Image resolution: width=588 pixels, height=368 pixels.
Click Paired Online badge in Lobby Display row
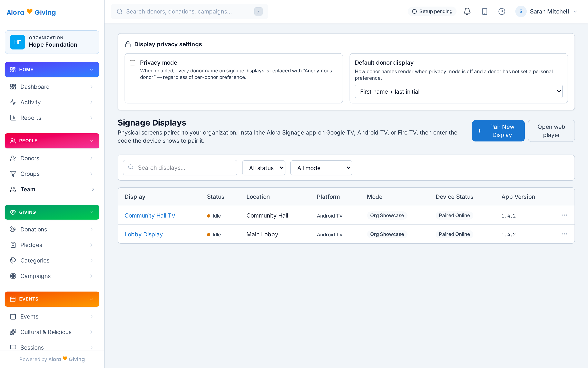[454, 234]
